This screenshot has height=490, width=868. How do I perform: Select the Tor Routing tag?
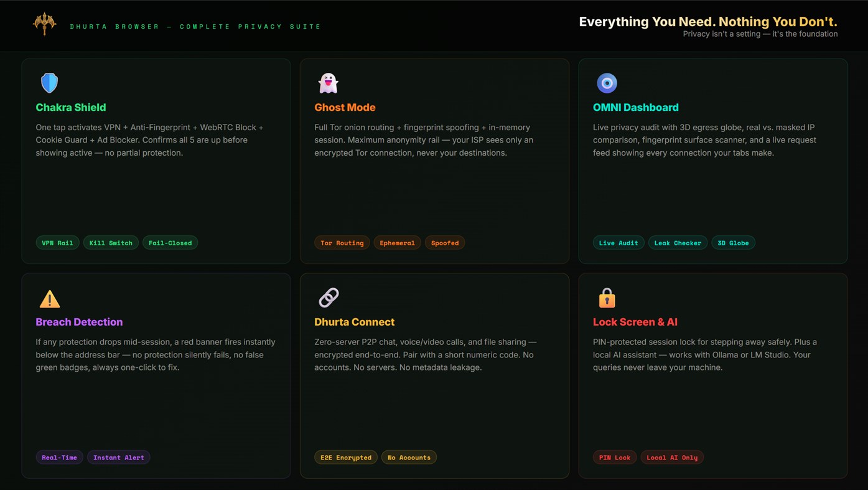tap(342, 243)
